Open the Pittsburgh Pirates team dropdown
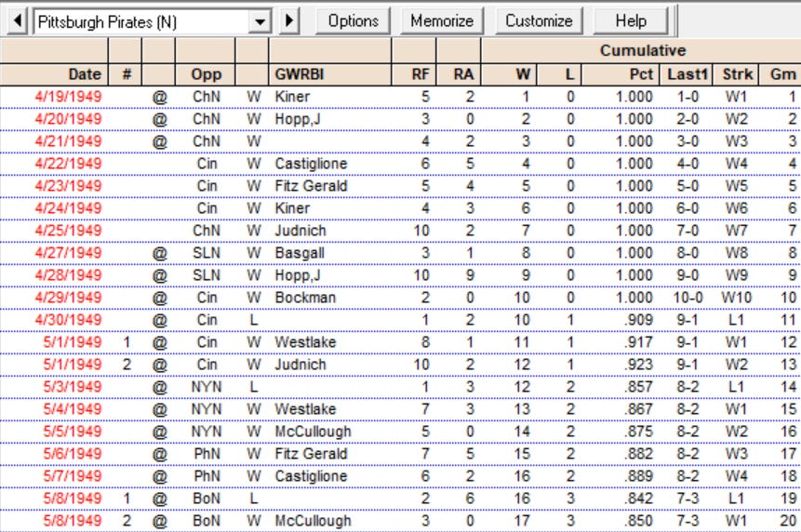801x532 pixels. 260,22
